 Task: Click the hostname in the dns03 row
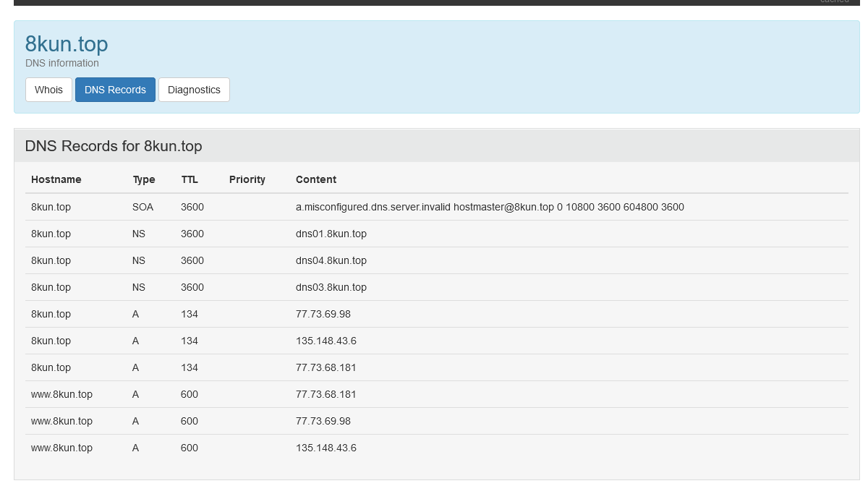[51, 287]
